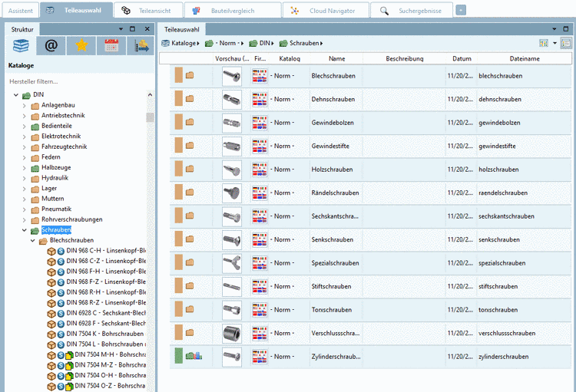
Task: Open the Bauteilvergleich tab
Action: (x=233, y=11)
